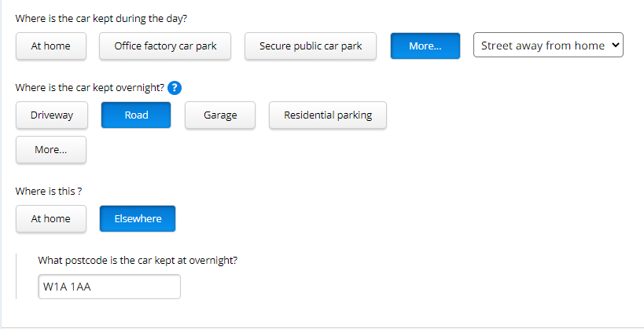Screen dimensions: 644x329
Task: Pick 'Garage' for overnight parking
Action: 220,115
